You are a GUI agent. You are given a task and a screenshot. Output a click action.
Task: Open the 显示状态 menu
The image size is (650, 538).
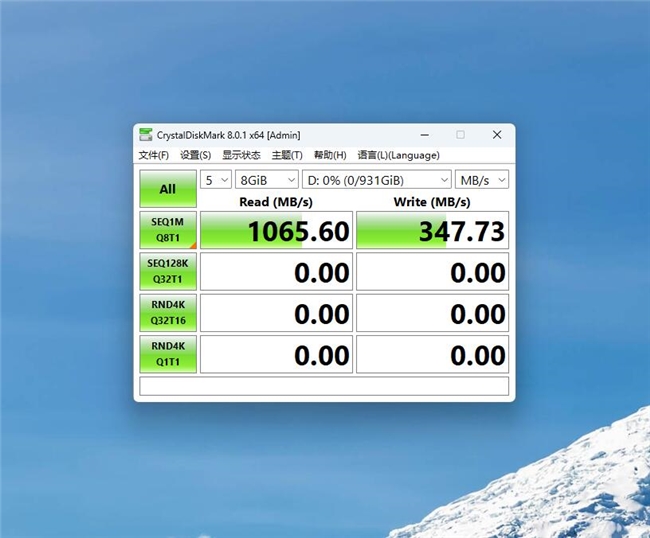[241, 155]
